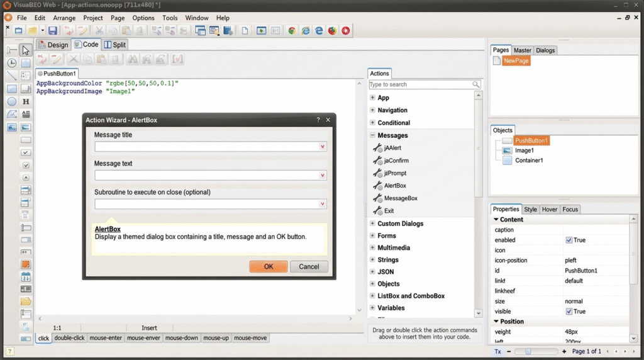
Task: Switch to the Design tab
Action: pyautogui.click(x=53, y=45)
